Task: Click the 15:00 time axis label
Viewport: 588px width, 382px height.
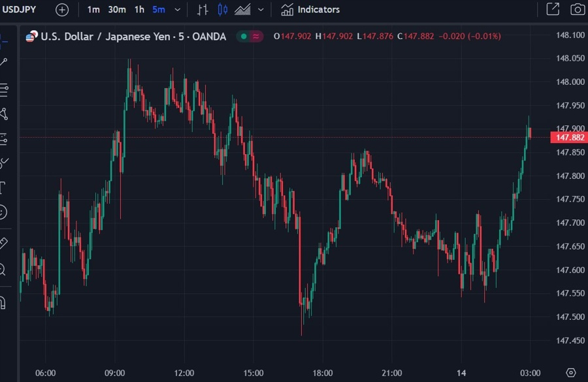Action: [253, 373]
